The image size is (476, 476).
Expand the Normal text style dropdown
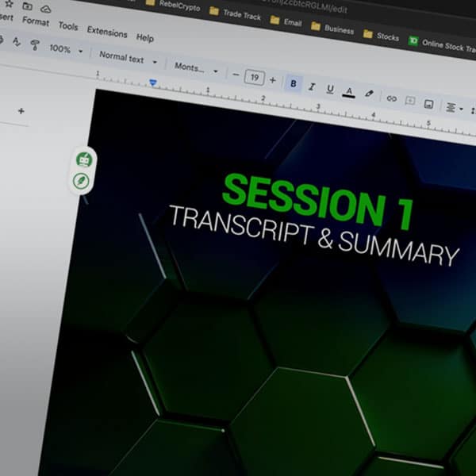127,59
